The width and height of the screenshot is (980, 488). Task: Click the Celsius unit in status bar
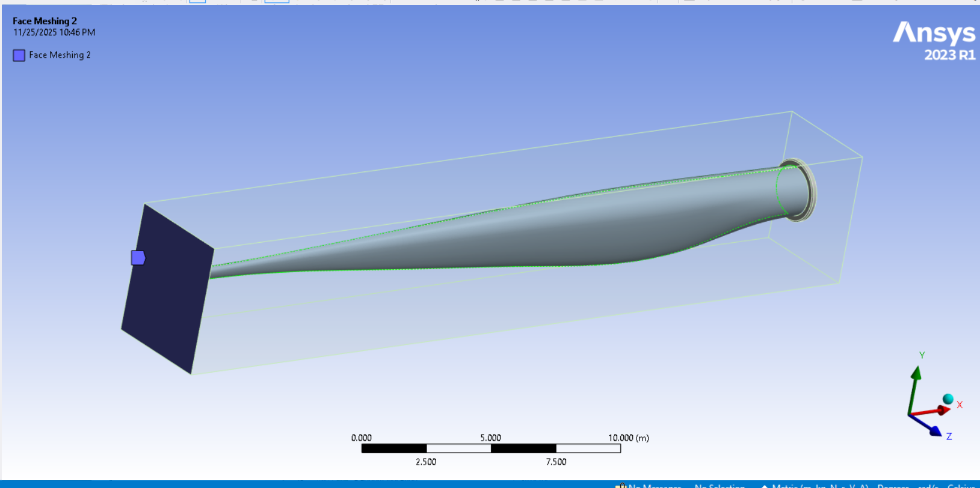click(x=961, y=485)
